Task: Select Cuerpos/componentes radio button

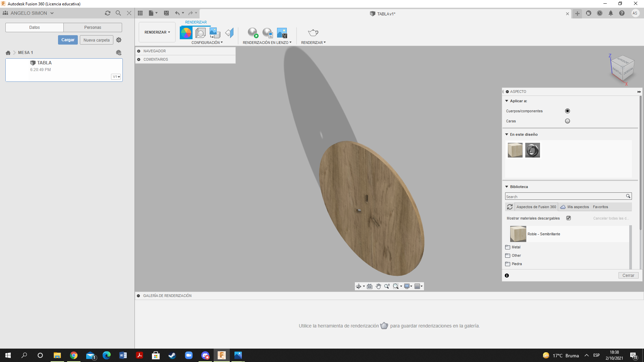Action: point(568,111)
